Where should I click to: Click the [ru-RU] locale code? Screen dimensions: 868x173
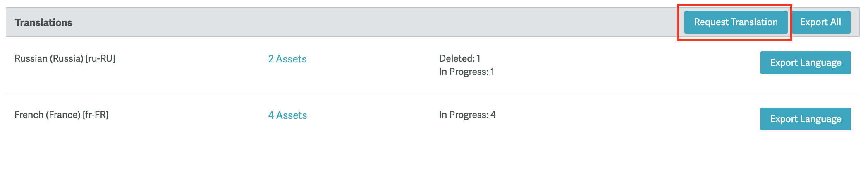click(100, 59)
